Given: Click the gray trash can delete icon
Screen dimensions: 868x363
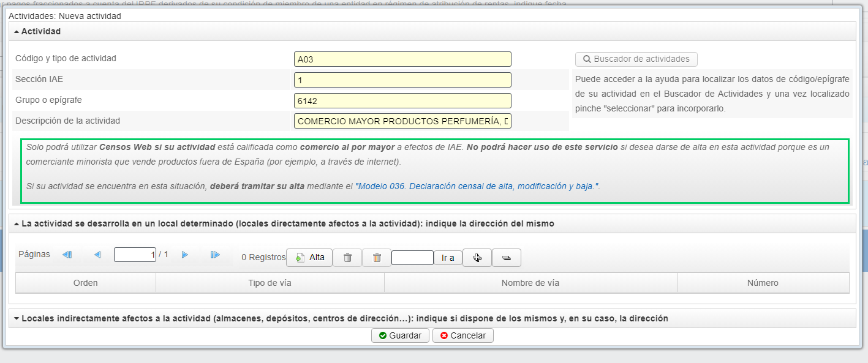Looking at the screenshot, I should (347, 258).
